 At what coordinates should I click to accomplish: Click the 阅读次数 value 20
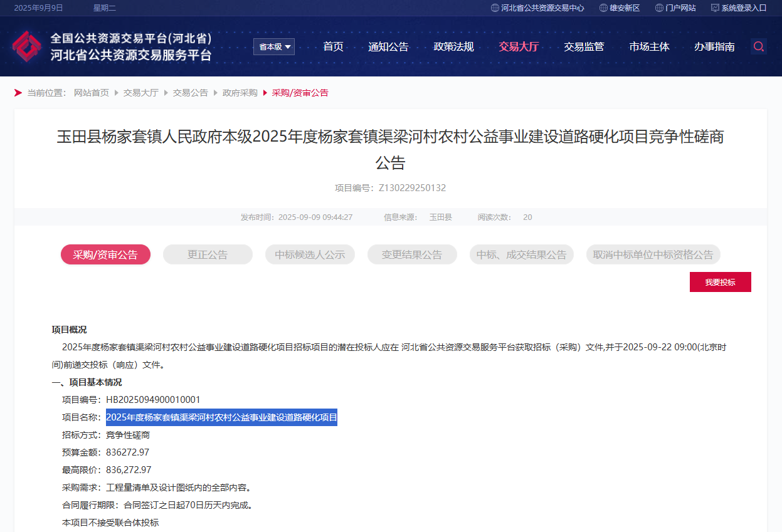527,217
